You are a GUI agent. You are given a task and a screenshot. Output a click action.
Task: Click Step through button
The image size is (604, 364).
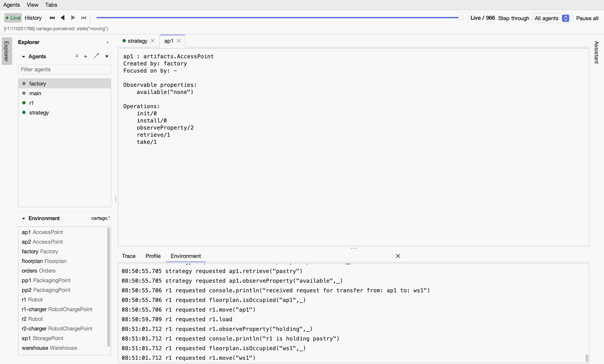pos(514,18)
